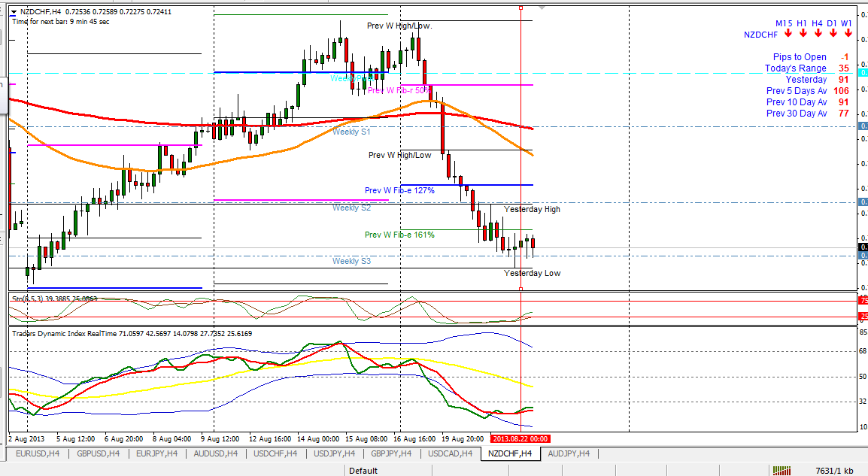868x476 pixels.
Task: Open the EURJPY,H4 chart tab
Action: point(156,453)
